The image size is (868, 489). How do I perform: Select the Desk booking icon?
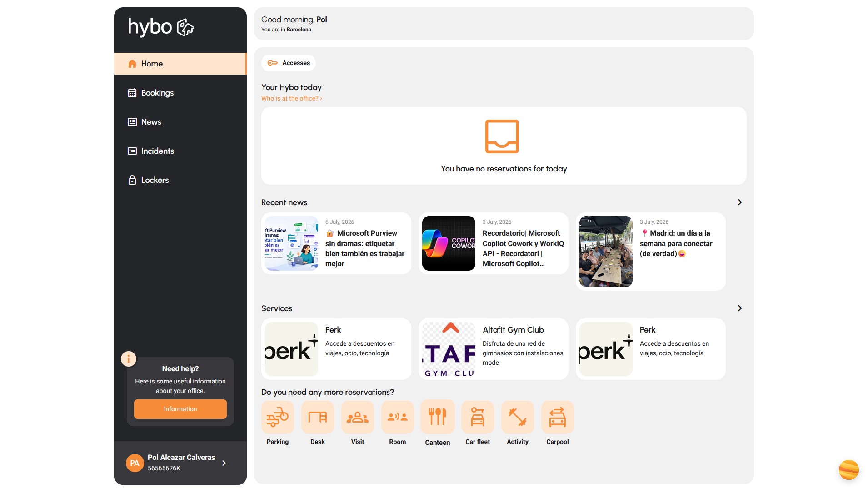317,417
